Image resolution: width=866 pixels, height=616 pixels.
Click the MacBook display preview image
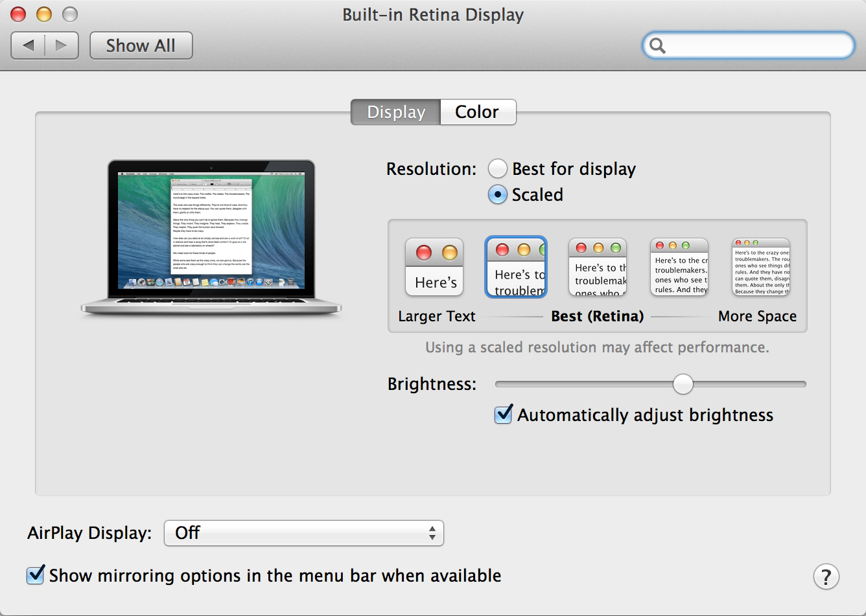click(x=211, y=236)
